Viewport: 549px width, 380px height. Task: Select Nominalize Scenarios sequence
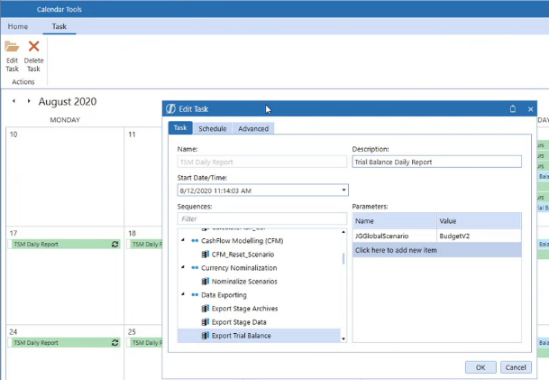[x=244, y=281]
